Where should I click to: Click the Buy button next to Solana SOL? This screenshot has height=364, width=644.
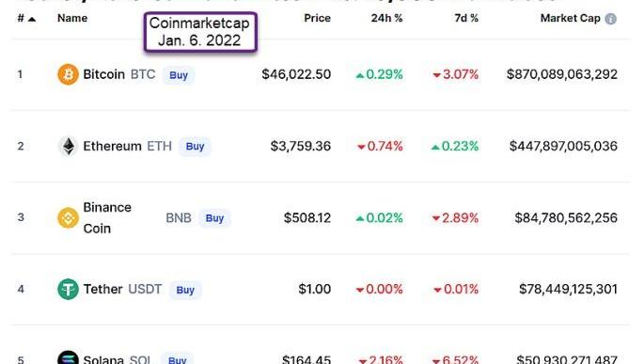tap(178, 358)
